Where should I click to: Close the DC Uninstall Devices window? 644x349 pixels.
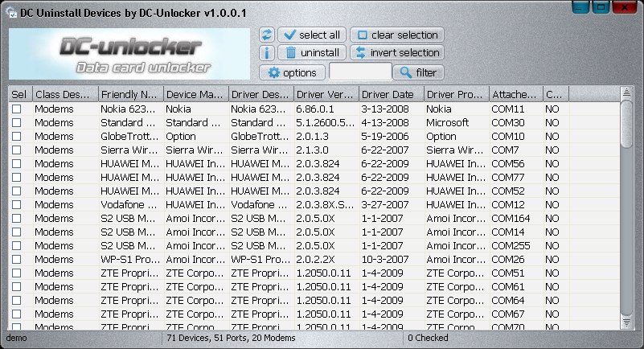(x=625, y=7)
